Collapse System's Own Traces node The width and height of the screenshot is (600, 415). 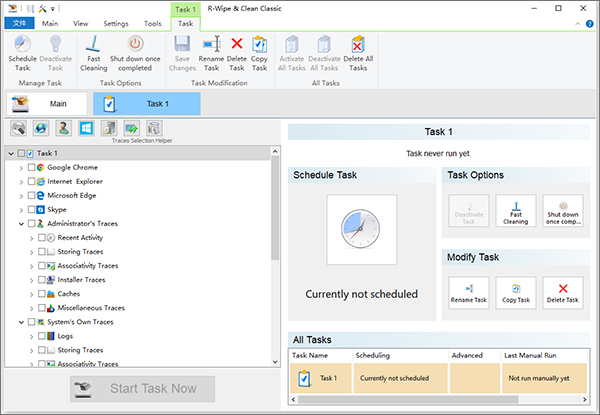[x=21, y=322]
